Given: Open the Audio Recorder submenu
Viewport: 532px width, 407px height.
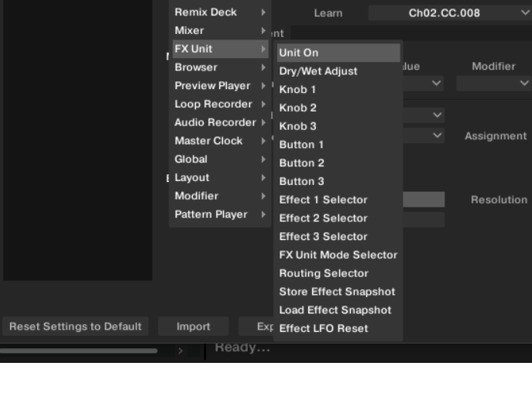Looking at the screenshot, I should pyautogui.click(x=220, y=122).
